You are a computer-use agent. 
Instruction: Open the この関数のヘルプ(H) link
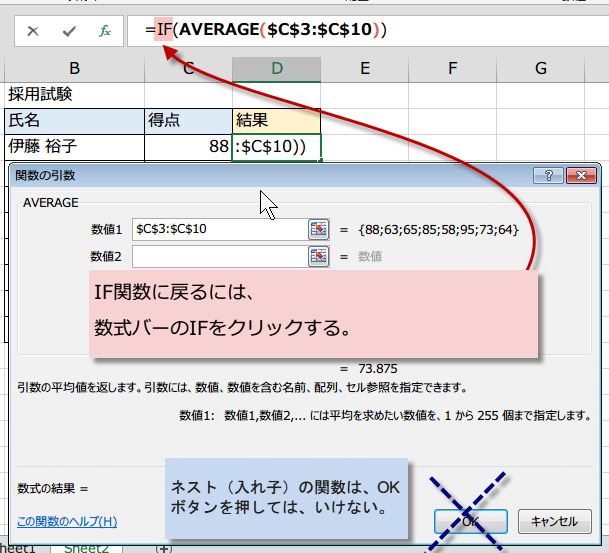click(x=67, y=521)
